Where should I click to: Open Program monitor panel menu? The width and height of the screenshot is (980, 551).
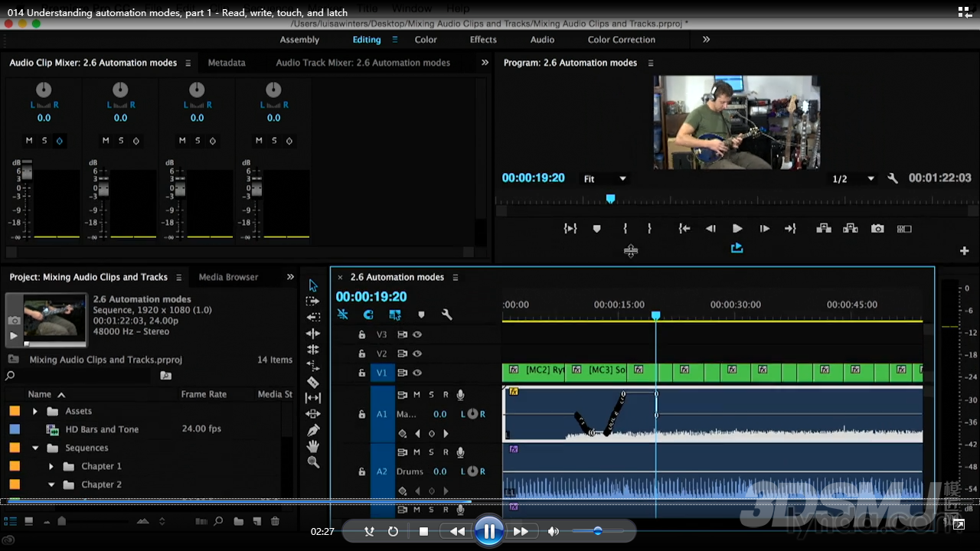(651, 63)
